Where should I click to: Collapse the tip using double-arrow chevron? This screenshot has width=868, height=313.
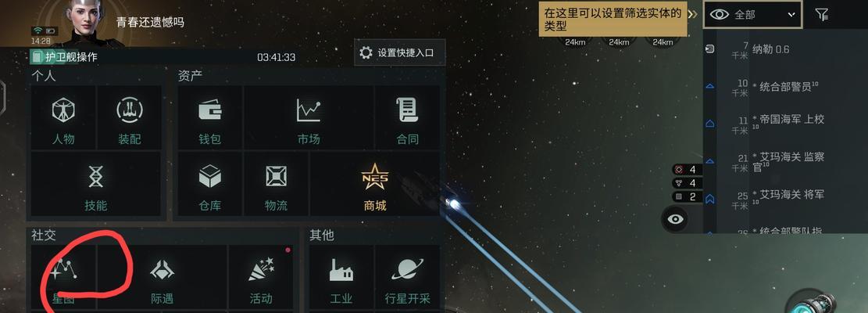[692, 14]
